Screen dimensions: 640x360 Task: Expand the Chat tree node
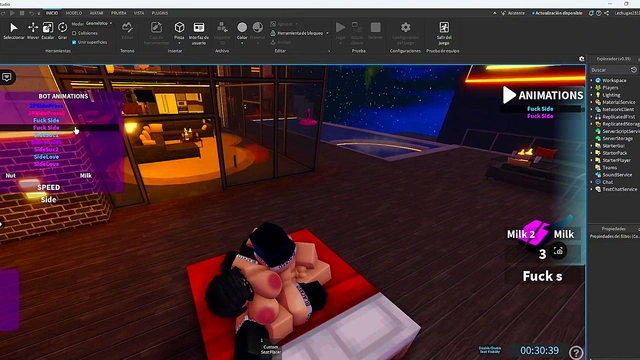(591, 182)
